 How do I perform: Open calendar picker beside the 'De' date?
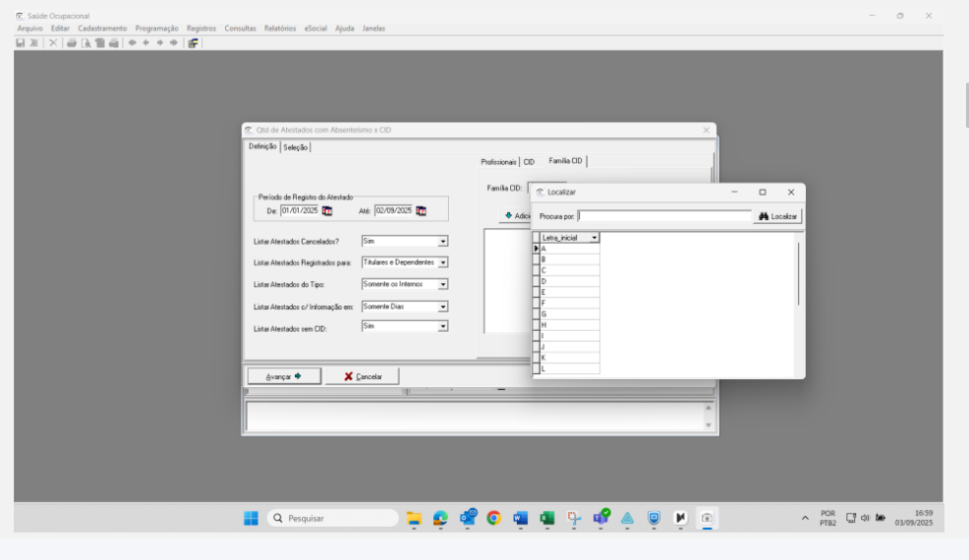pyautogui.click(x=327, y=210)
